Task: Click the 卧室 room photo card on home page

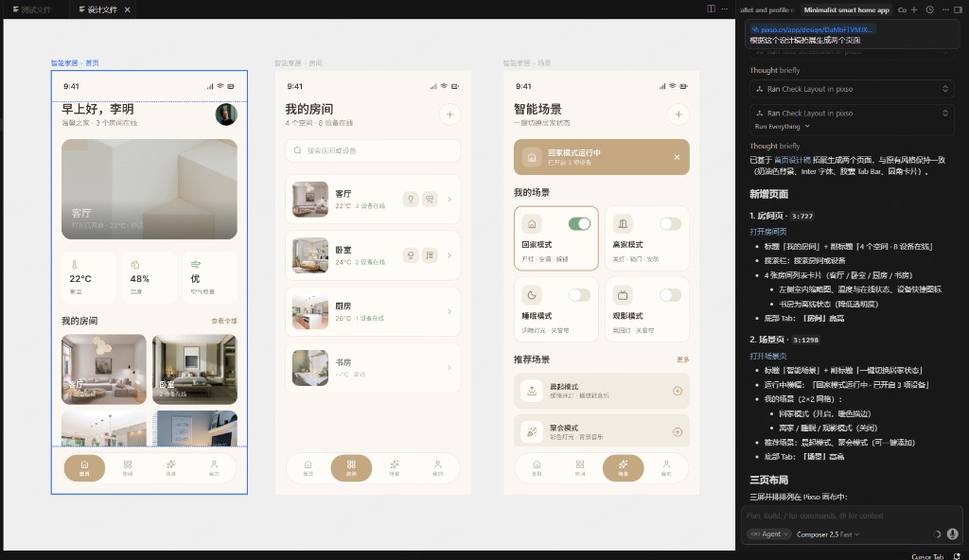Action: coord(195,369)
